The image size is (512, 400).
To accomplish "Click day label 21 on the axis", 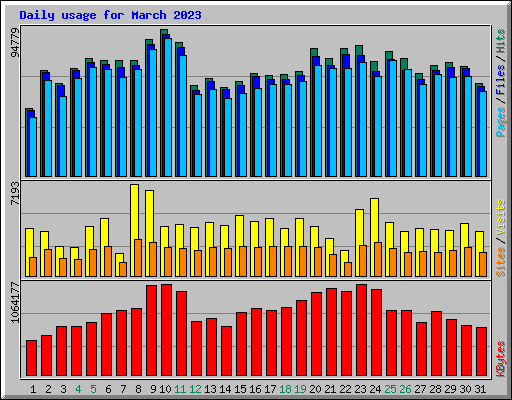I will coord(330,389).
